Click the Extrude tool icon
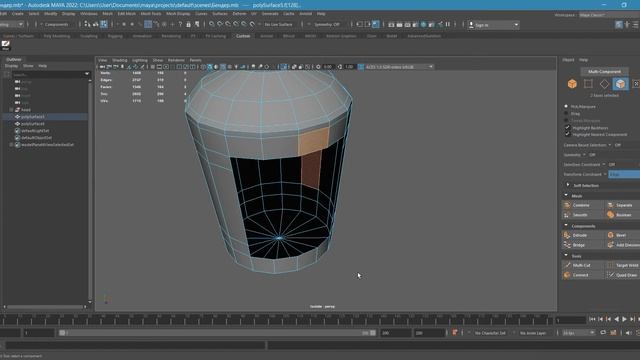The width and height of the screenshot is (640, 360). pyautogui.click(x=567, y=235)
